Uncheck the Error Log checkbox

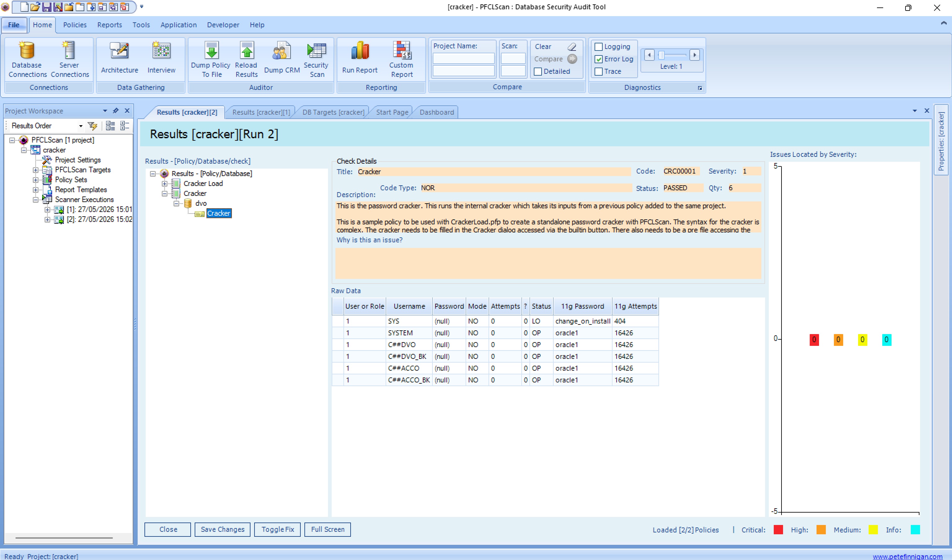click(598, 59)
